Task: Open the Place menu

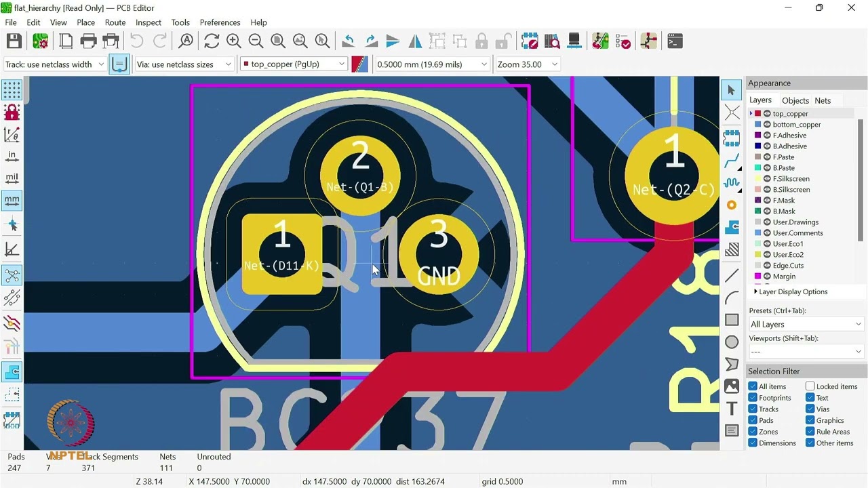Action: click(x=86, y=22)
